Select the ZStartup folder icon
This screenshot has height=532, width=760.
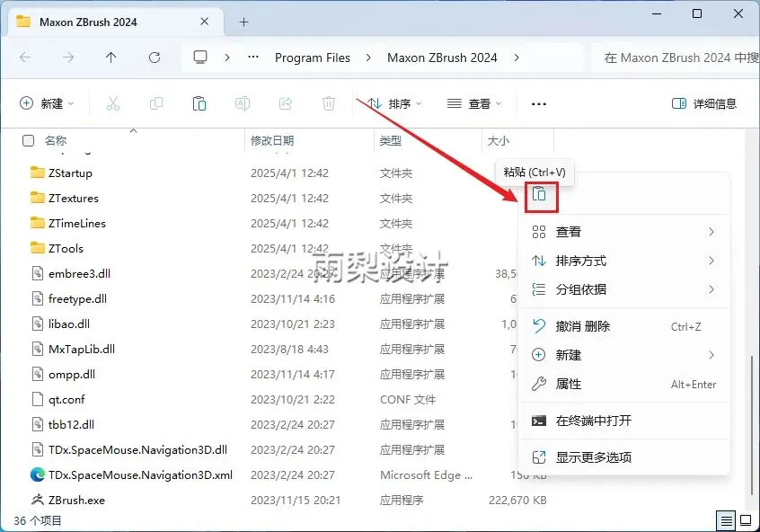pyautogui.click(x=38, y=173)
